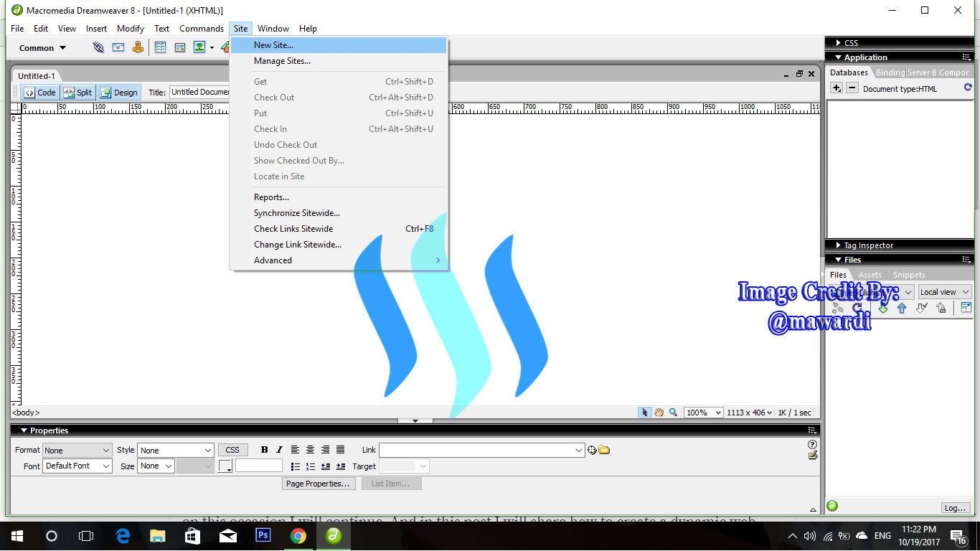Select the Zoom magnifier tool
980x551 pixels.
[x=673, y=413]
